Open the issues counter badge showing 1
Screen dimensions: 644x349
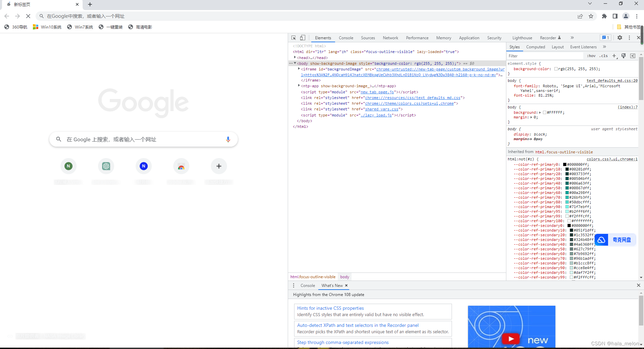coord(606,38)
